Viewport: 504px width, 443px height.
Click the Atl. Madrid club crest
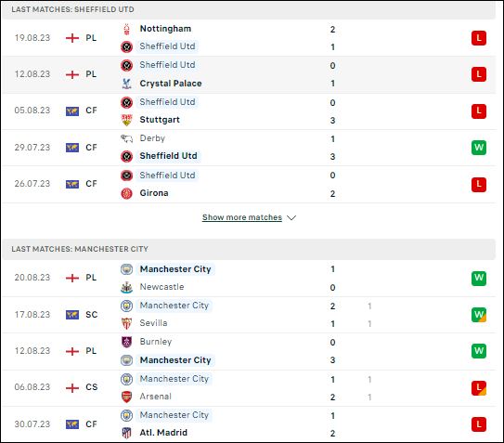(126, 433)
